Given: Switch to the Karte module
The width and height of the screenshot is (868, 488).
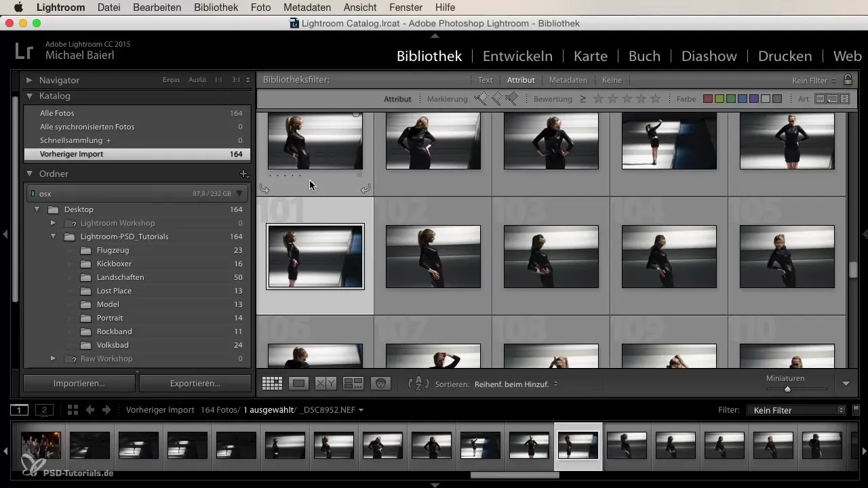Looking at the screenshot, I should (591, 56).
